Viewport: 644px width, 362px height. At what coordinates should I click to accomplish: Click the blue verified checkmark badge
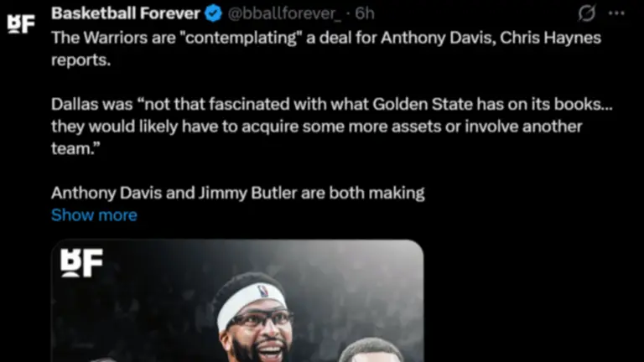tap(213, 13)
